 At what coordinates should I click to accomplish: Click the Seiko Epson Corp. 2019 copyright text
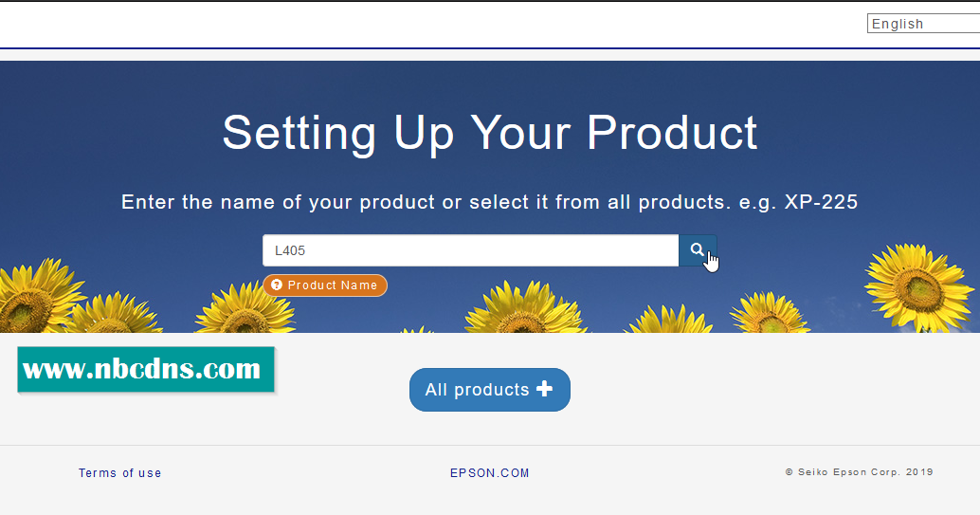(x=859, y=472)
